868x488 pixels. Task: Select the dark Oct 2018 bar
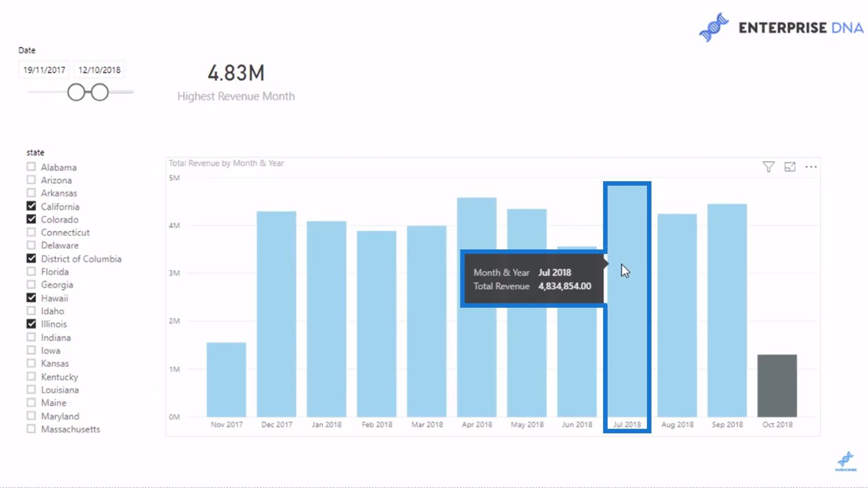point(777,386)
